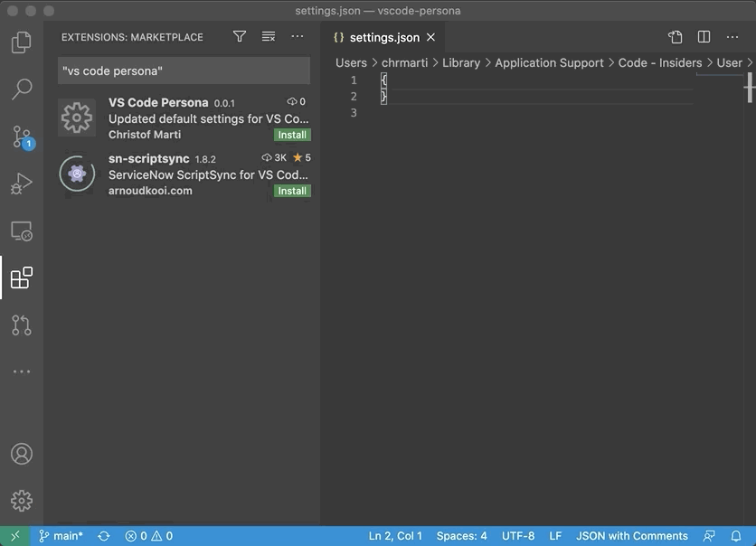Open the Manage gear menu

[x=21, y=501]
